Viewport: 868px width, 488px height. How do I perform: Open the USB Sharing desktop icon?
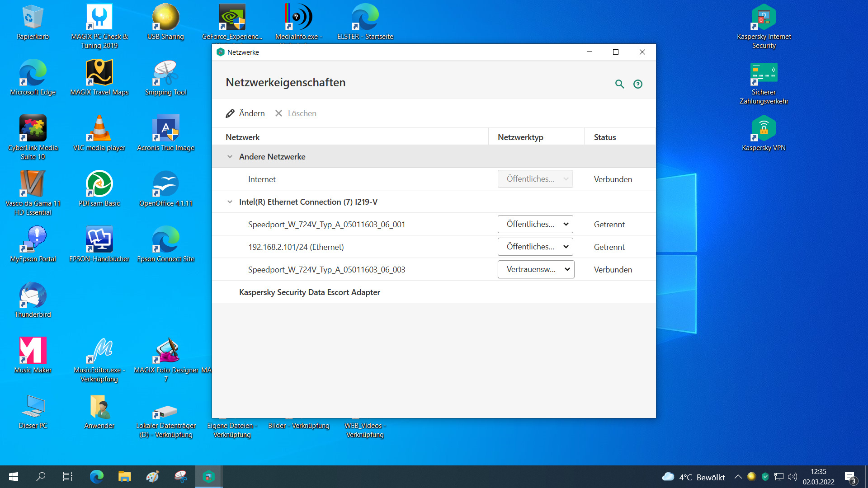[x=165, y=23]
